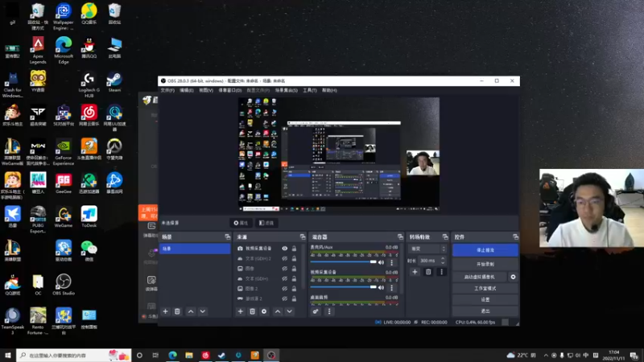Viewport: 644px width, 362px height.
Task: Click the Stop Streaming button
Action: tap(485, 250)
